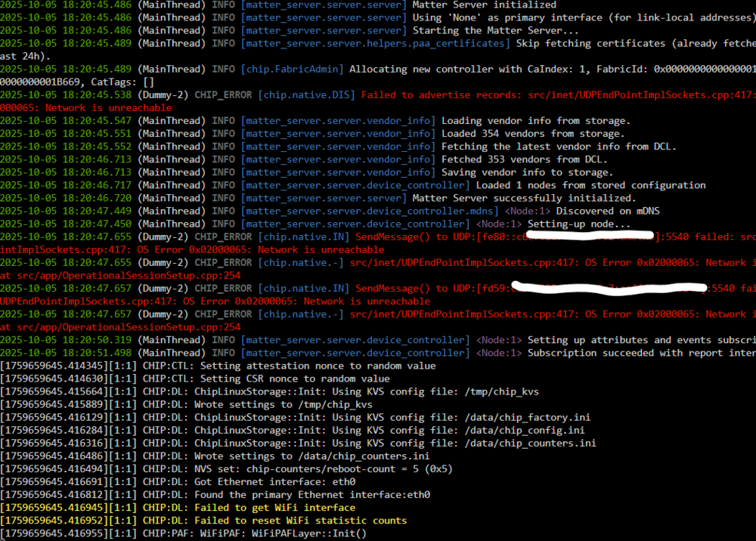Click "Wrote settings to /data/chip_counters.ini"

312,456
